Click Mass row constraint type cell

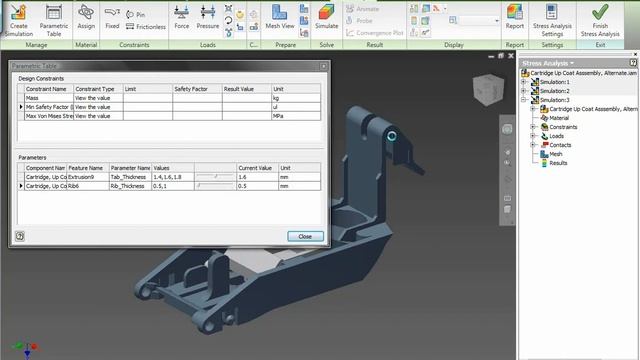(98, 98)
